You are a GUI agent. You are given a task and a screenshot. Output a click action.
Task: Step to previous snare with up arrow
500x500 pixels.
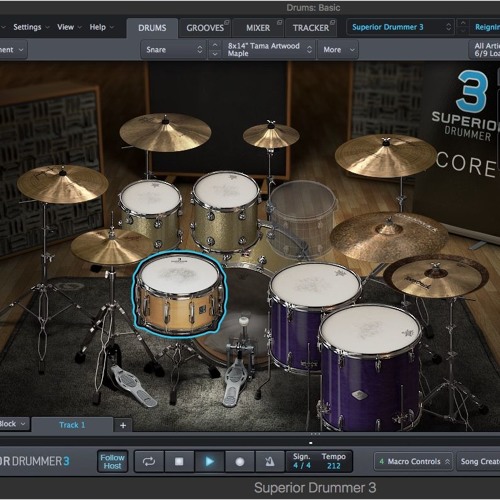tap(215, 45)
